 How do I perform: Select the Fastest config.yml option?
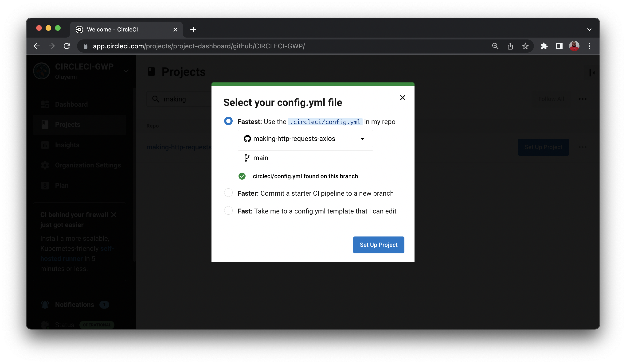point(228,121)
